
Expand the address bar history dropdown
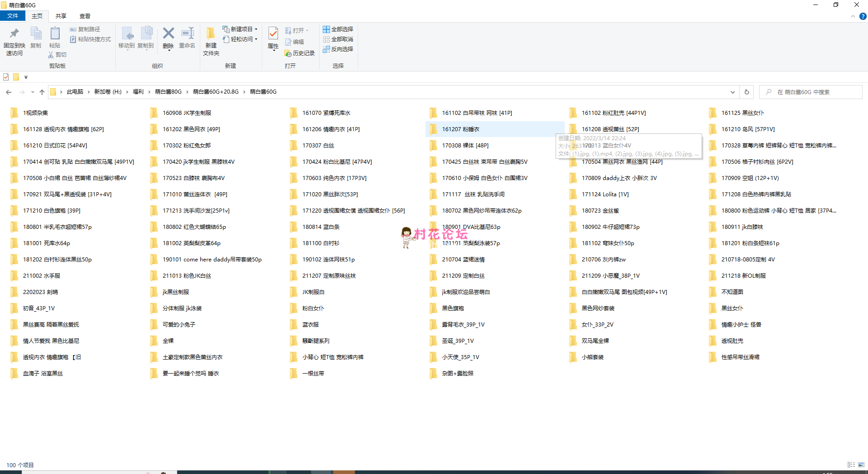point(732,92)
